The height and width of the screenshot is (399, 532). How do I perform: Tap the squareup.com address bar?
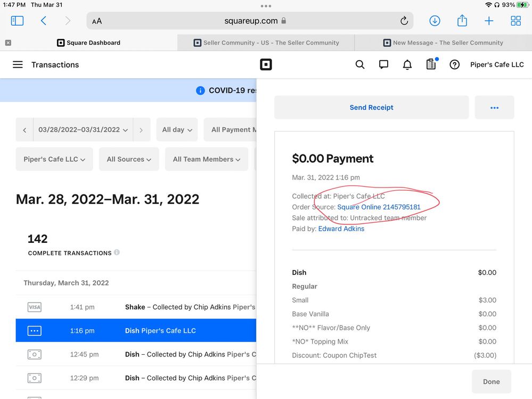click(250, 21)
